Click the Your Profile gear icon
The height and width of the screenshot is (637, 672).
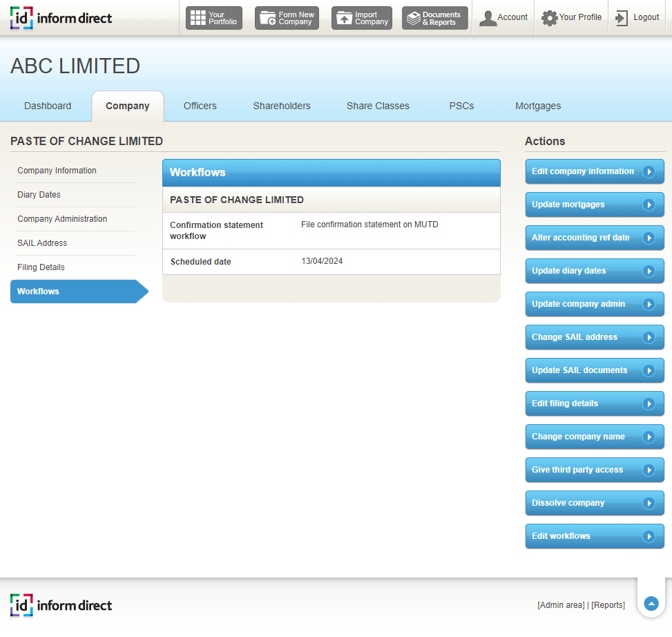tap(549, 18)
